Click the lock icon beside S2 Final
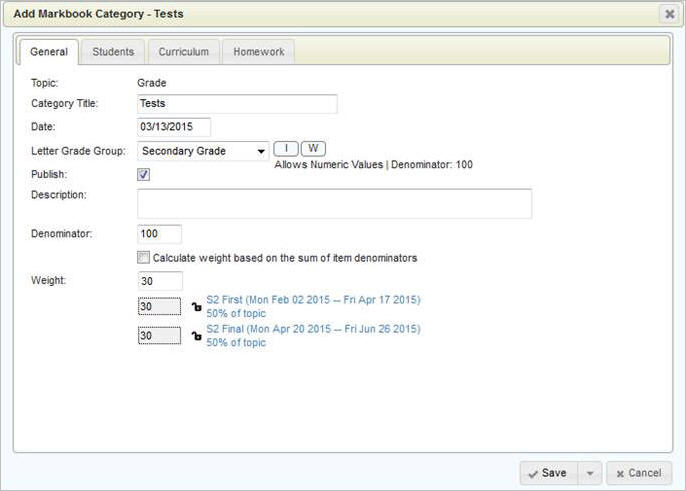This screenshot has height=491, width=686. coord(196,335)
